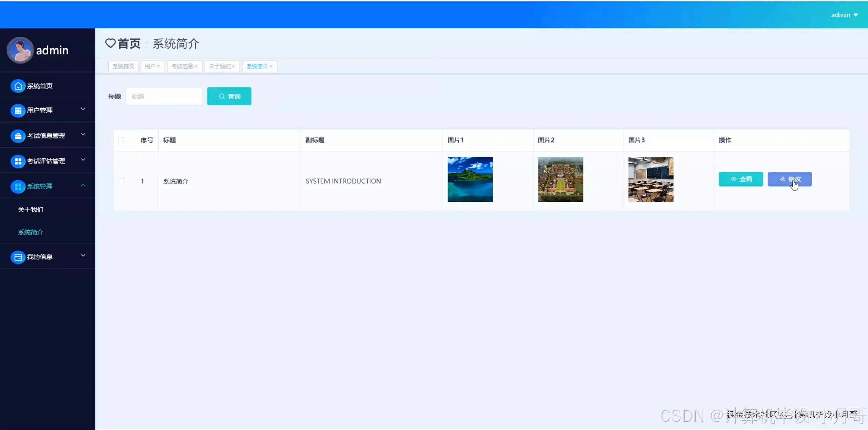868x430 pixels.
Task: Open the 关于我们 sidebar submenu item
Action: click(31, 210)
